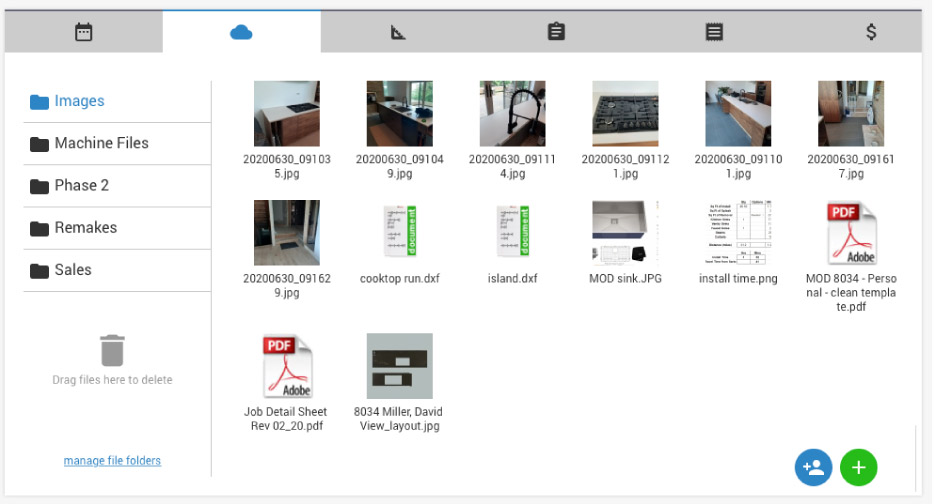The width and height of the screenshot is (935, 504).
Task: Open the dollar sign pricing tab
Action: pos(871,32)
